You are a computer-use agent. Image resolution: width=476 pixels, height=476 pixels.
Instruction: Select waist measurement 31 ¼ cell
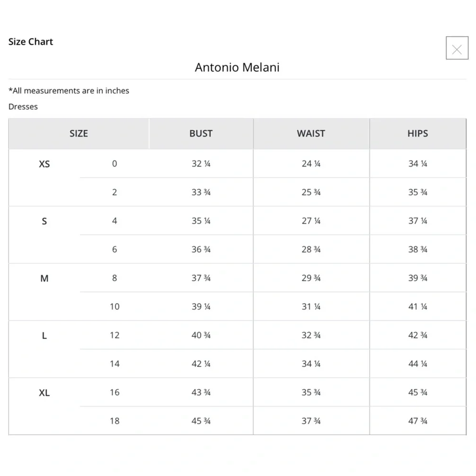311,307
